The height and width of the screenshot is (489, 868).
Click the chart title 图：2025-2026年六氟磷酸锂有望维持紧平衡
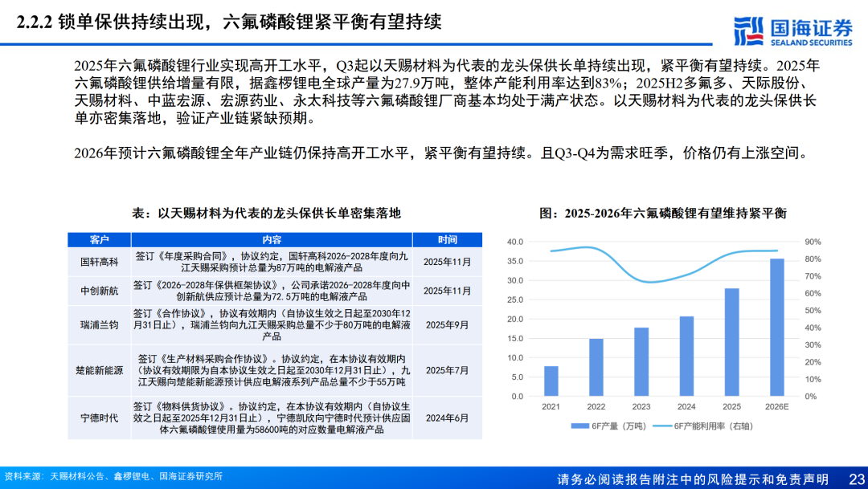pyautogui.click(x=662, y=214)
